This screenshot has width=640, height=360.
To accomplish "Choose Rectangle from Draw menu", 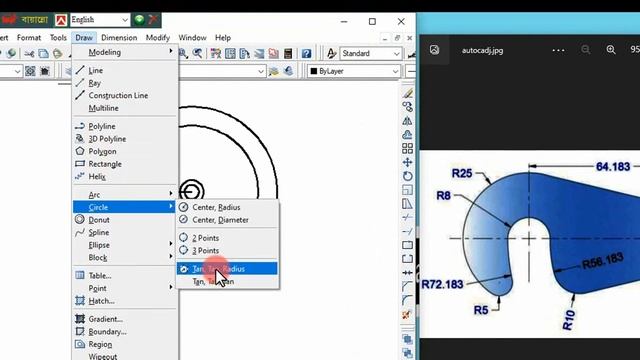I will click(x=125, y=164).
